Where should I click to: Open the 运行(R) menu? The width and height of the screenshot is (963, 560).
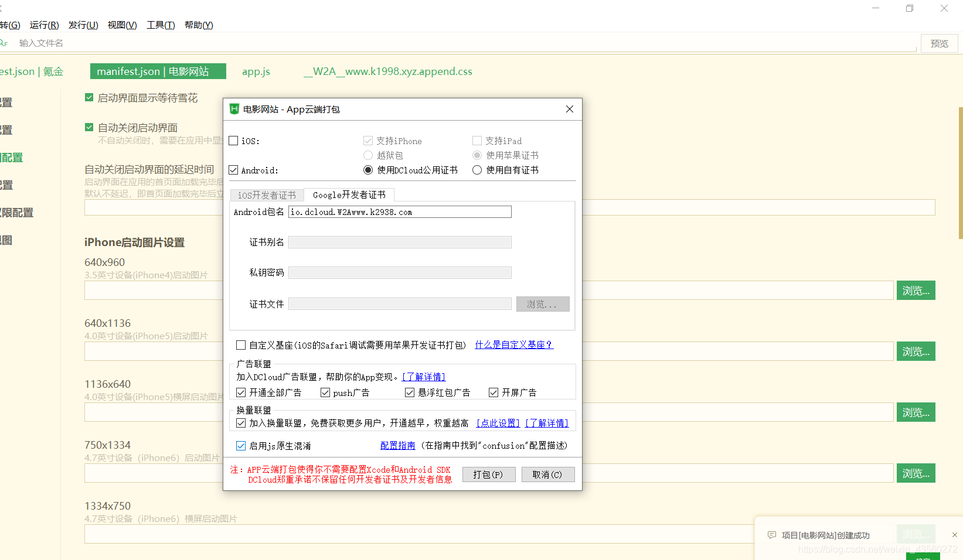[45, 25]
